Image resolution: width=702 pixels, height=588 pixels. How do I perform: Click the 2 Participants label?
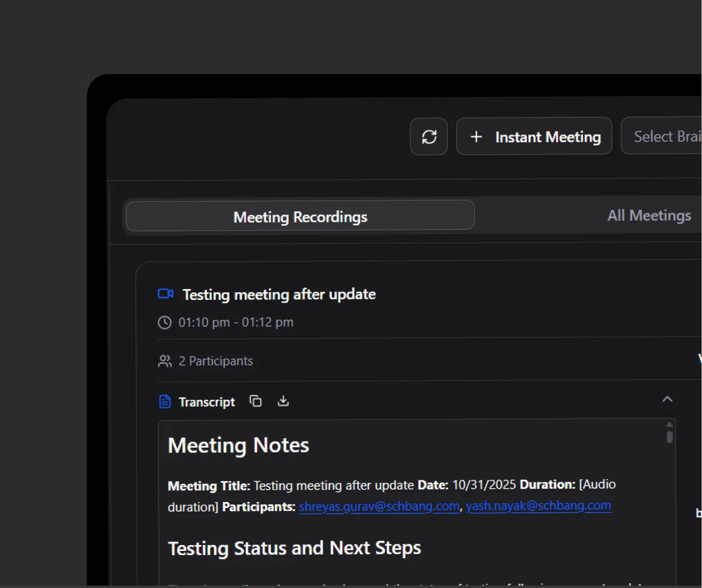point(215,360)
